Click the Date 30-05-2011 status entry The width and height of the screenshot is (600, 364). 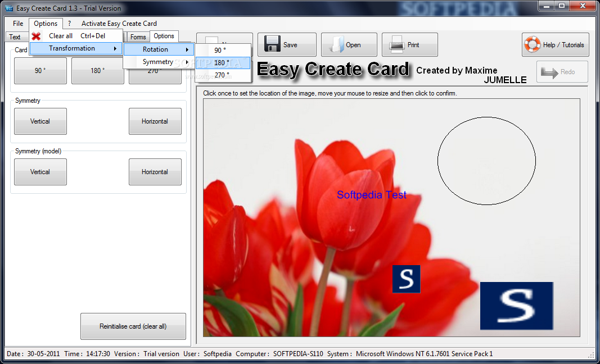[x=33, y=354]
